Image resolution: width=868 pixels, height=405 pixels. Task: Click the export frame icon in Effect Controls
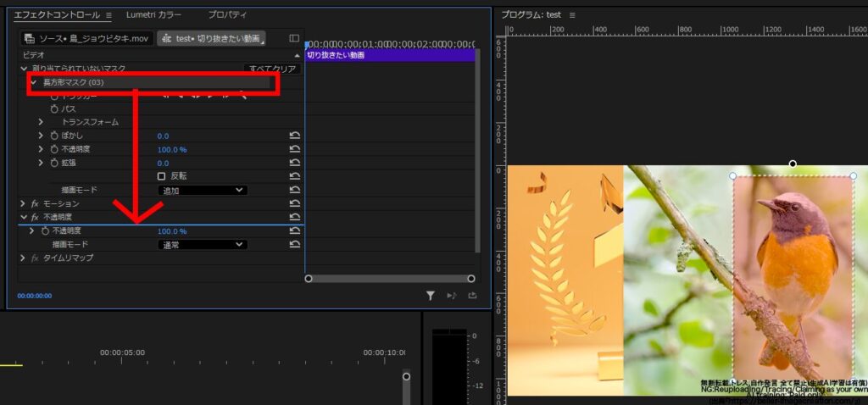coord(472,296)
